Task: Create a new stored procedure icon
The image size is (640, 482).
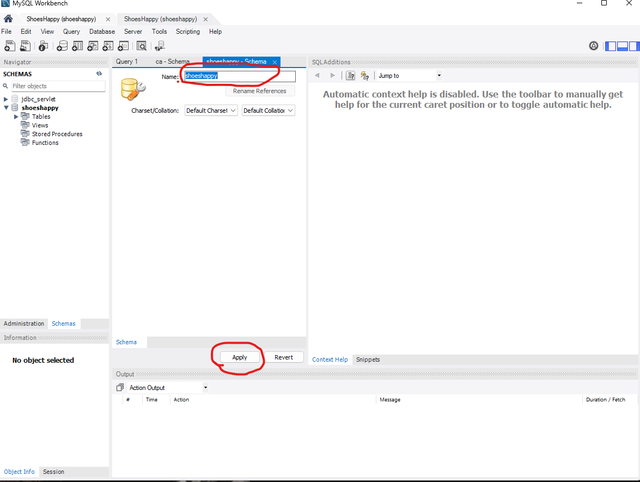Action: tap(108, 46)
